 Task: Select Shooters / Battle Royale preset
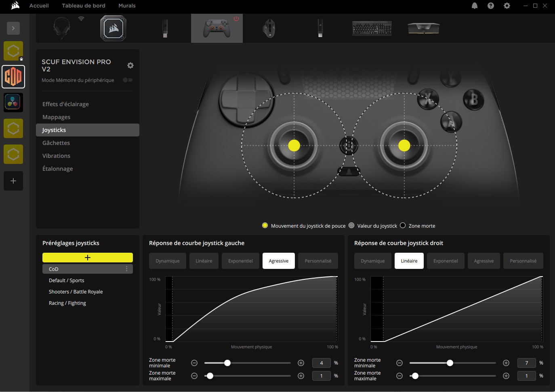point(76,291)
